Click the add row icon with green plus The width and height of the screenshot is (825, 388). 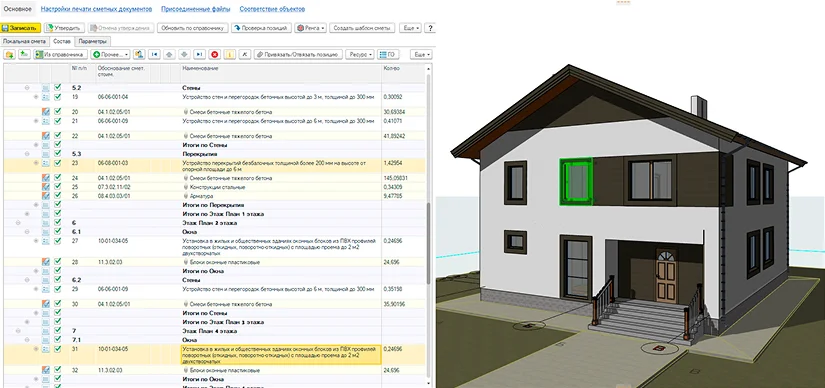point(24,54)
